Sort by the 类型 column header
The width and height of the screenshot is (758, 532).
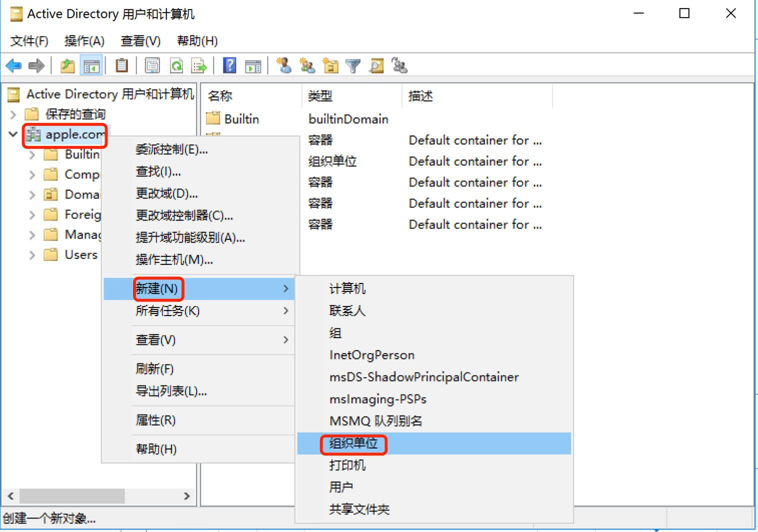(351, 96)
